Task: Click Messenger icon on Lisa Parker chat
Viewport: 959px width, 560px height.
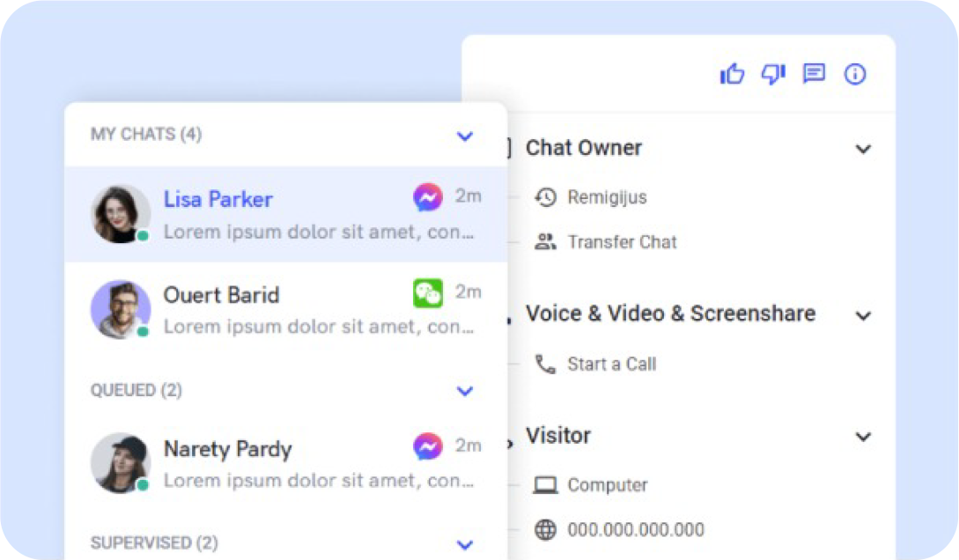Action: click(428, 197)
